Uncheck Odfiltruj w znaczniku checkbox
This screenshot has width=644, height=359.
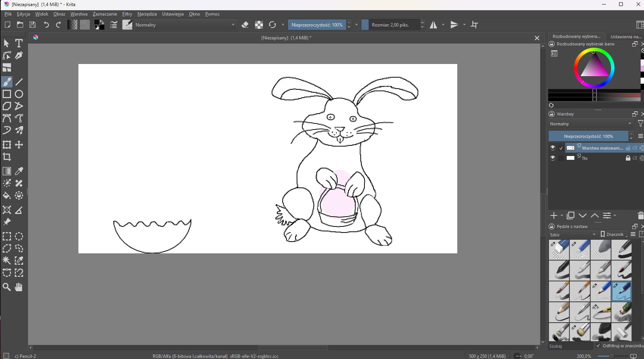point(598,346)
